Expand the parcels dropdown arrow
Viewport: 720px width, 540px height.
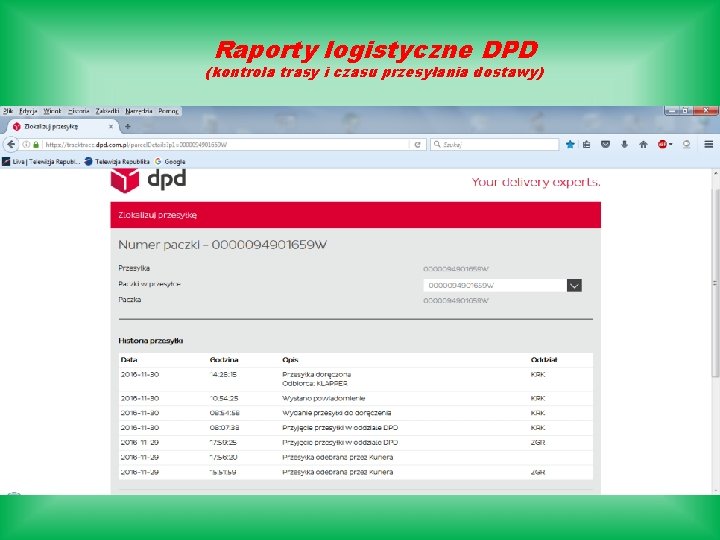point(574,286)
